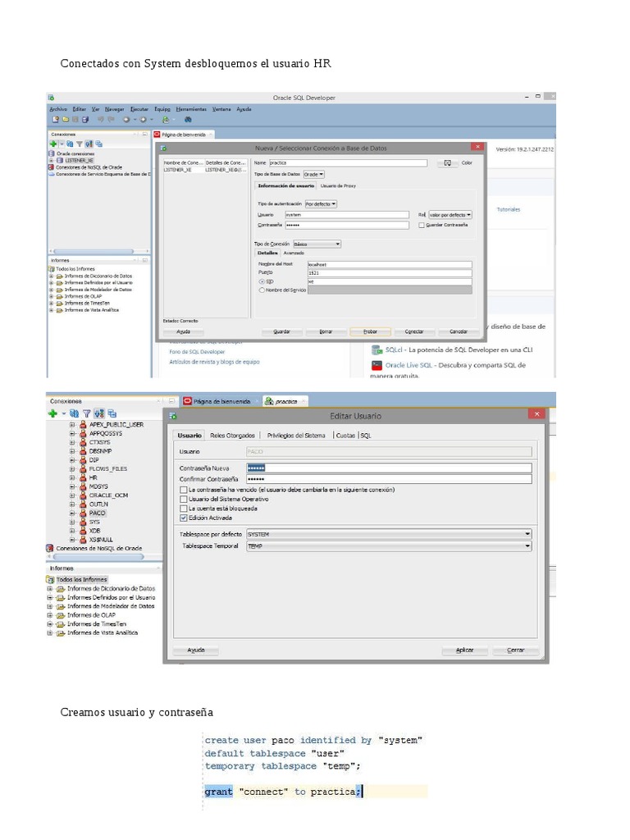Image resolution: width=630 pixels, height=840 pixels.
Task: Click the Guardar button in connection dialog
Action: [282, 331]
